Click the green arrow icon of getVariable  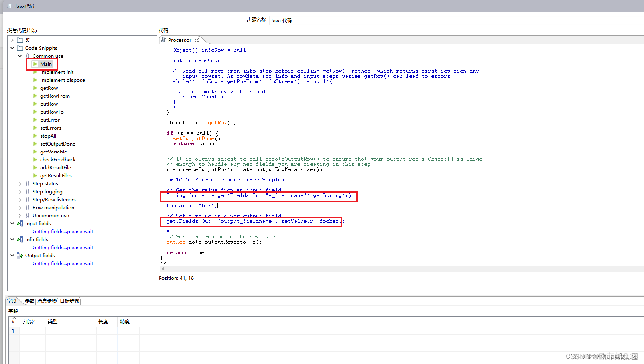point(35,152)
